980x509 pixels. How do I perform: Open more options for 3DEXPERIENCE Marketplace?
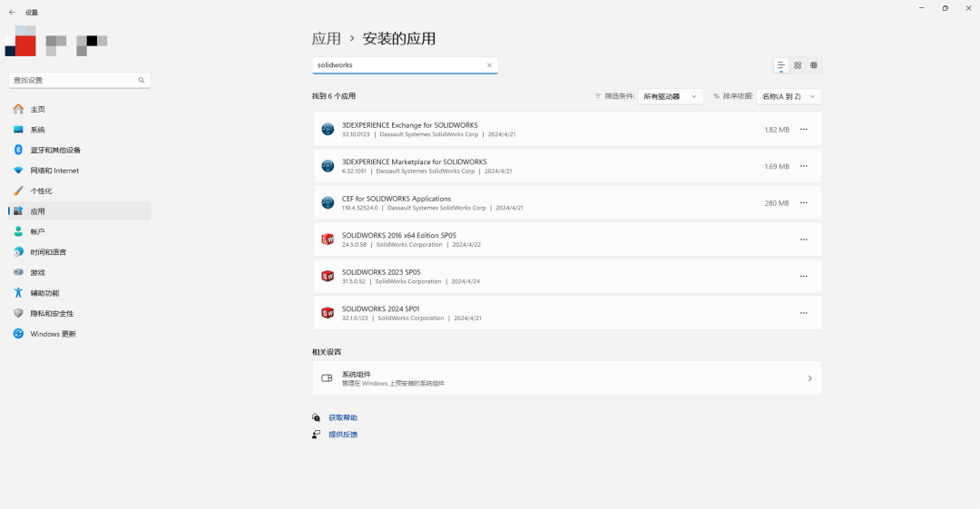point(804,166)
